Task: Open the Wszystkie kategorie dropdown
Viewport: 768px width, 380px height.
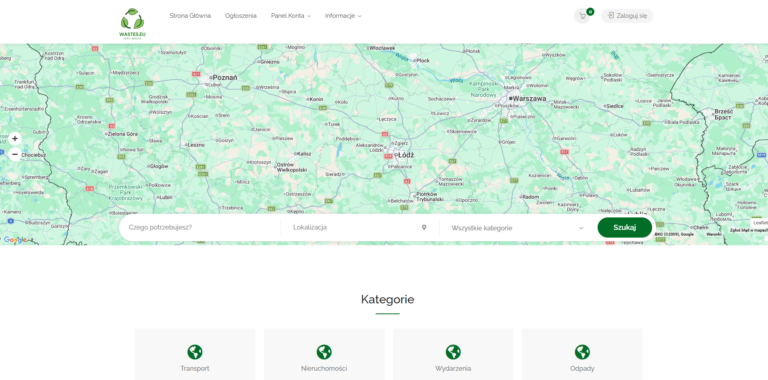Action: [x=517, y=228]
